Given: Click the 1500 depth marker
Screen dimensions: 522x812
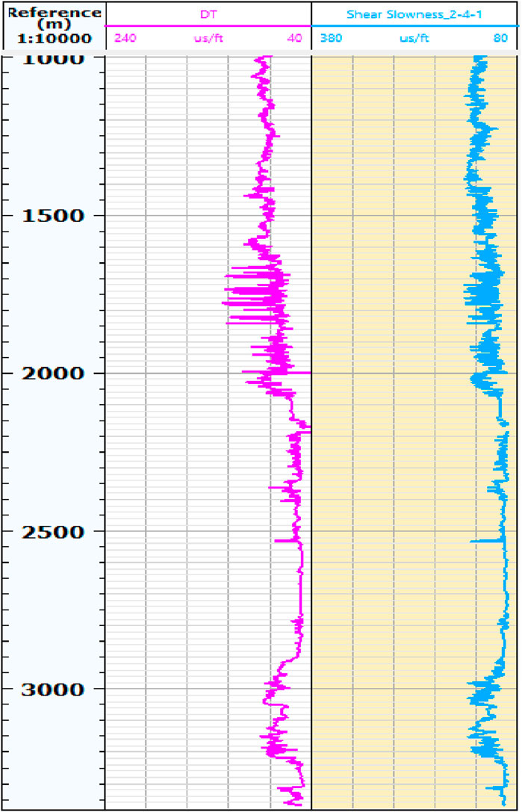Looking at the screenshot, I should [52, 215].
